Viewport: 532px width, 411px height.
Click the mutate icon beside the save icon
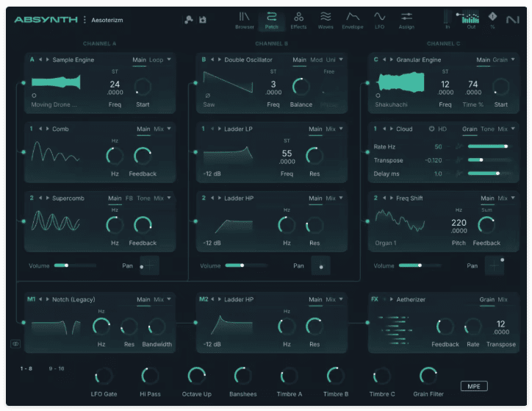pos(189,20)
